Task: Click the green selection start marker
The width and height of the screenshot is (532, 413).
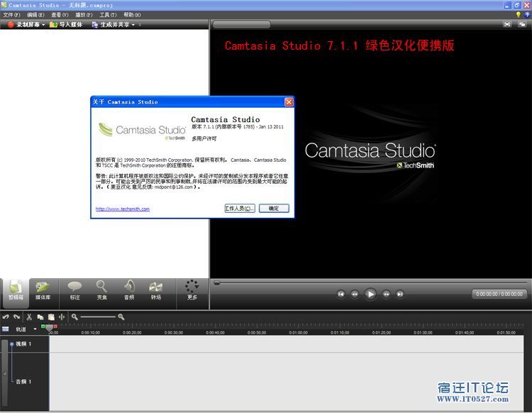Action: click(43, 326)
